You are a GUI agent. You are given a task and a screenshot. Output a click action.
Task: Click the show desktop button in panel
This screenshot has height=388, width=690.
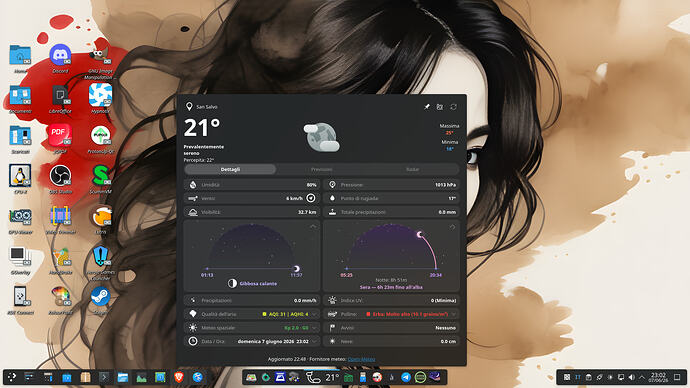tap(677, 377)
